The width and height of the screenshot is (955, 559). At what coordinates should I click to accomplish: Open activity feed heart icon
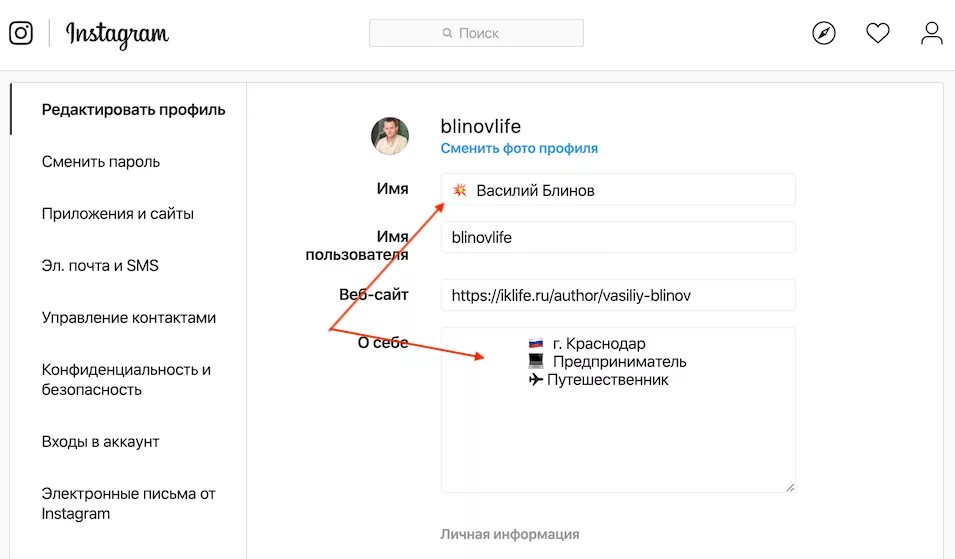coord(877,33)
